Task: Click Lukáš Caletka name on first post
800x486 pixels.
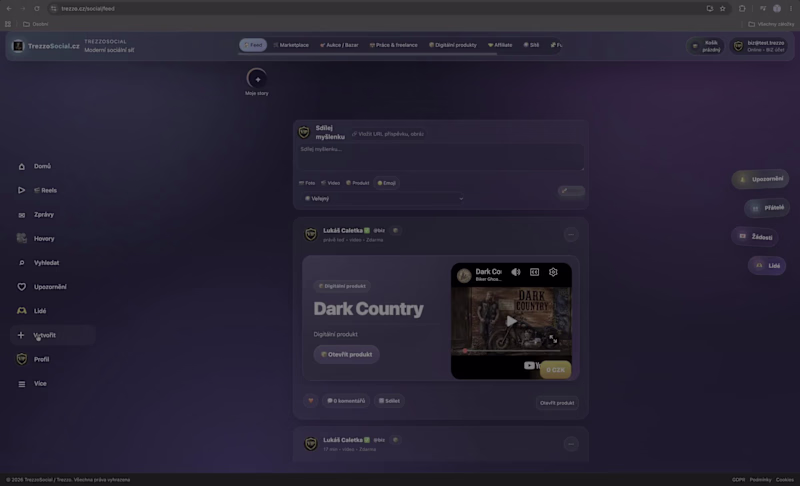Action: pos(342,231)
